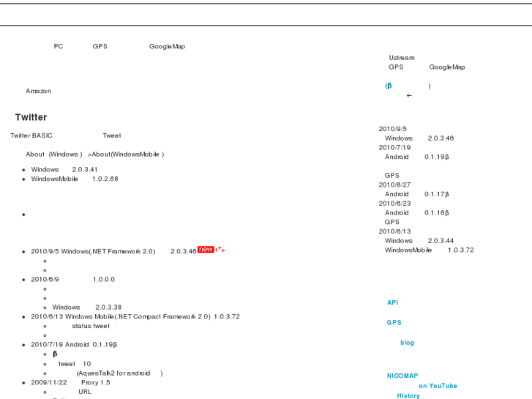Click "GoogleMap" in the sidebar under Ustream
The image size is (532, 399).
click(447, 67)
